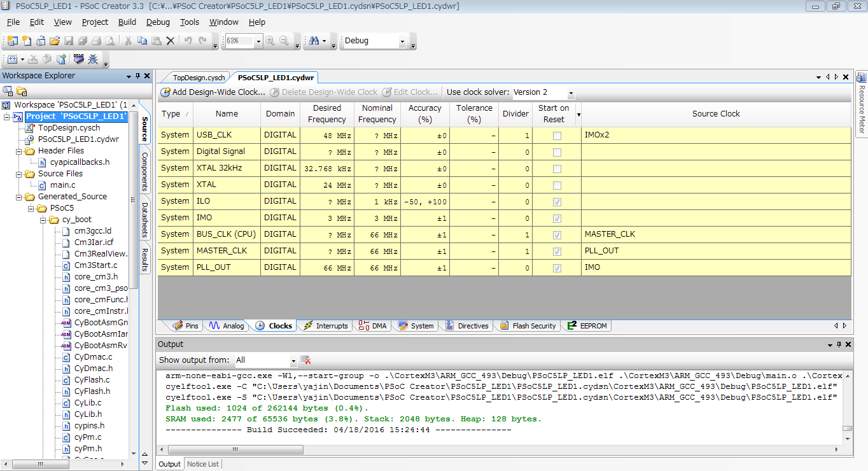Click the Edit Clock button
Viewport: 868px width, 471px height.
pyautogui.click(x=410, y=92)
